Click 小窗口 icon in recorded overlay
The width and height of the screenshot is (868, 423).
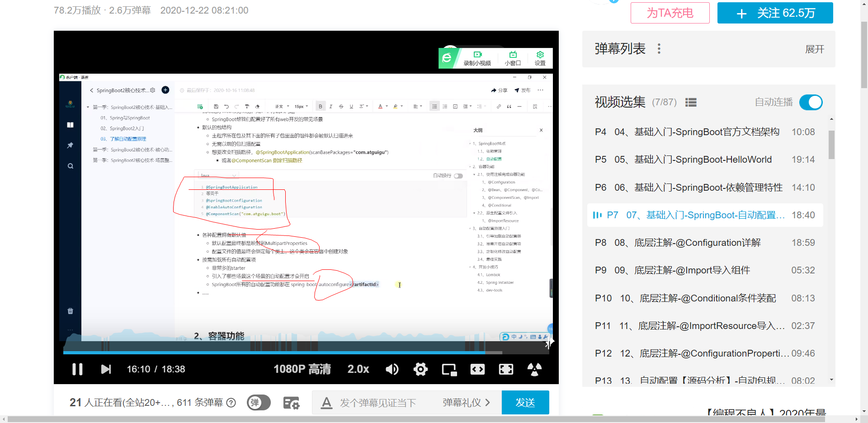click(513, 59)
